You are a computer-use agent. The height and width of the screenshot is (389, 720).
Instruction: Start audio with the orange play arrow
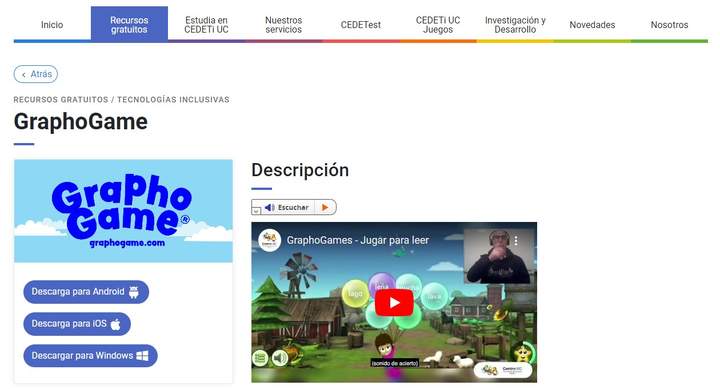coord(325,208)
